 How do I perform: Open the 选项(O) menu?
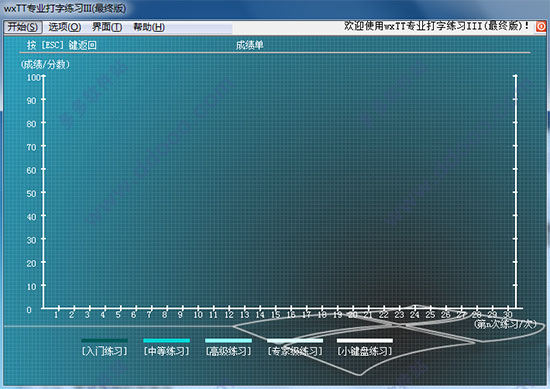pos(65,27)
